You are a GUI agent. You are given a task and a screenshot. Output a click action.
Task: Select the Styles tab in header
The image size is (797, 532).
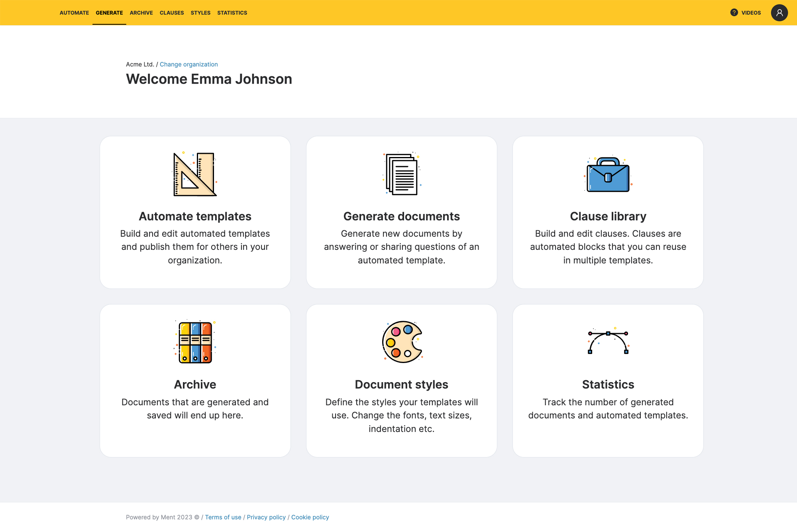pos(200,13)
